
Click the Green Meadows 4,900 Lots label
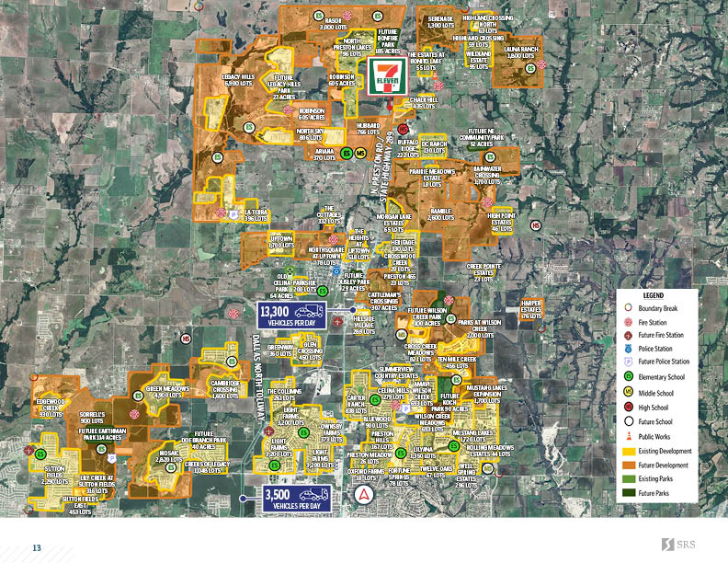tap(167, 392)
